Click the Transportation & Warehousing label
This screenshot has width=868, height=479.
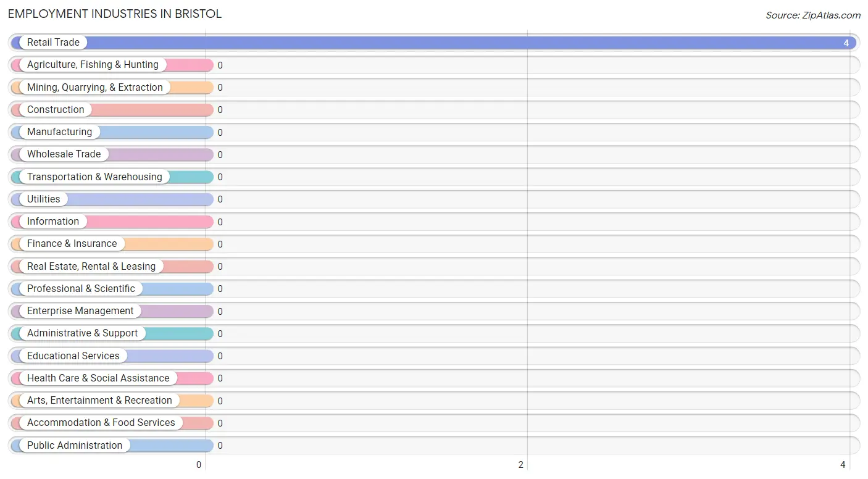[94, 177]
